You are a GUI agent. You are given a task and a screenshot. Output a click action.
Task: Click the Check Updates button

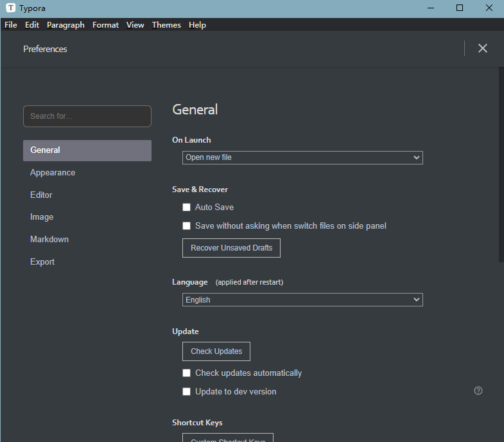coord(216,351)
